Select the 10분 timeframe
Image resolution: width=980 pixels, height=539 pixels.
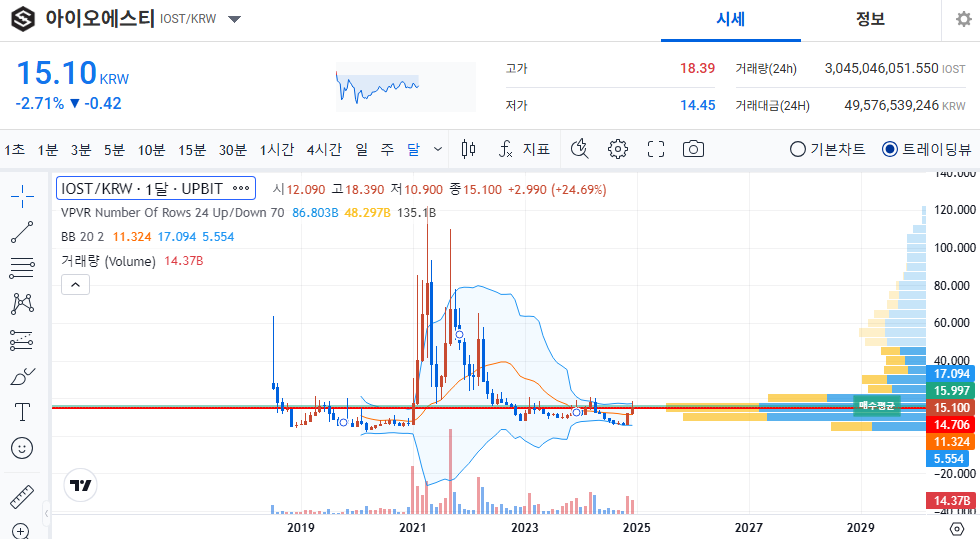coord(151,149)
